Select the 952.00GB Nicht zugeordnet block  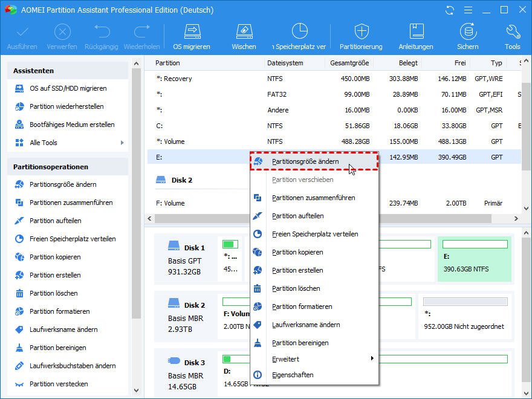point(464,316)
